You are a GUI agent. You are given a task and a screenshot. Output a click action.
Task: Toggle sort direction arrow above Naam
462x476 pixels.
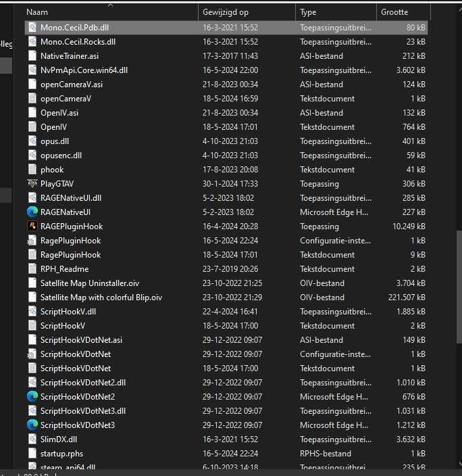click(110, 5)
